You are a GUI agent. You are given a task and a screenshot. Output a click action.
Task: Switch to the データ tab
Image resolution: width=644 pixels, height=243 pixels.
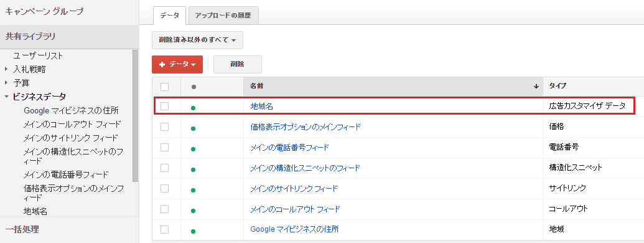click(x=170, y=16)
